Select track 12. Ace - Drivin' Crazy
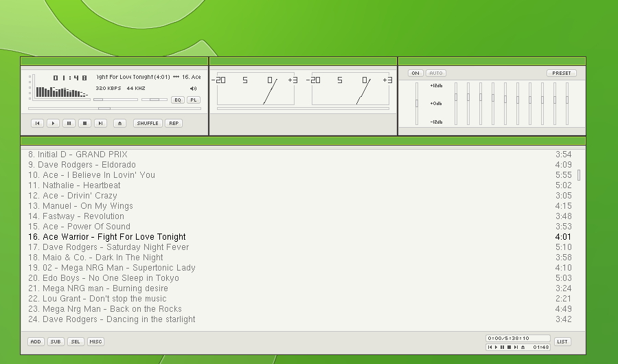618x364 pixels. coord(300,196)
